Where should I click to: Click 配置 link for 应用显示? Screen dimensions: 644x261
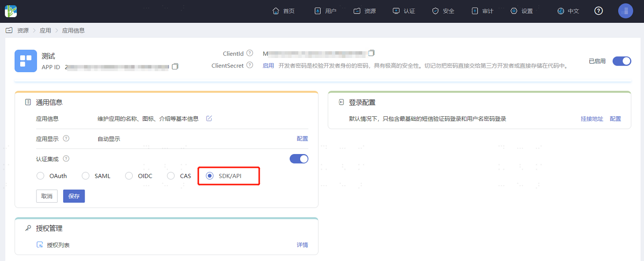click(302, 139)
